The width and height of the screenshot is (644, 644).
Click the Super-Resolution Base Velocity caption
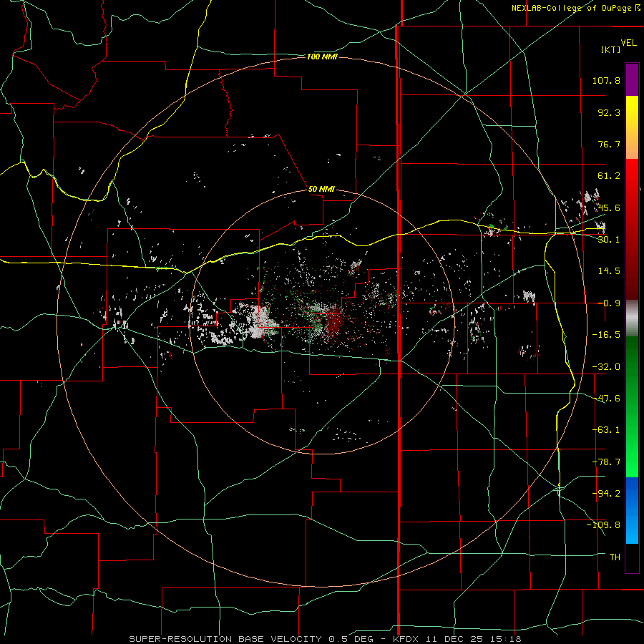tap(326, 639)
